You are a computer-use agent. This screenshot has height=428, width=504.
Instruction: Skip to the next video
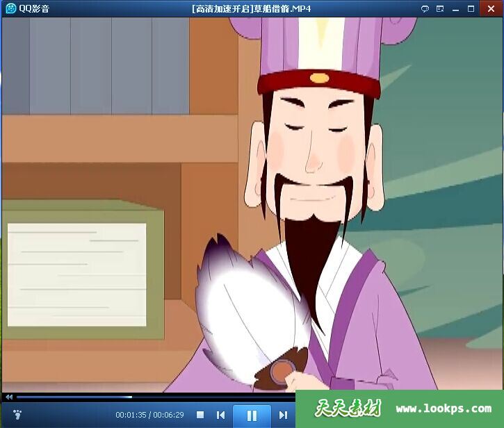coord(283,415)
